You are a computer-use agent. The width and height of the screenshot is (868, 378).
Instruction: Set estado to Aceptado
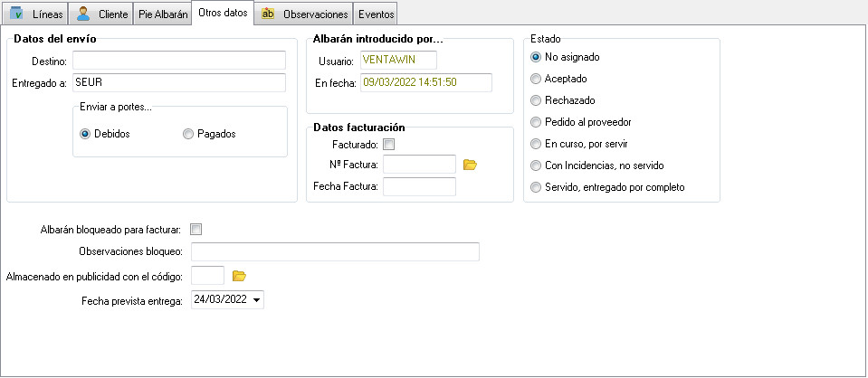(536, 79)
